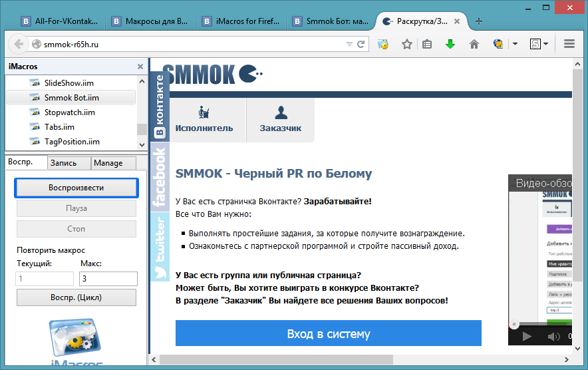Play the Видео-обзор video
The width and height of the screenshot is (588, 370).
click(527, 336)
